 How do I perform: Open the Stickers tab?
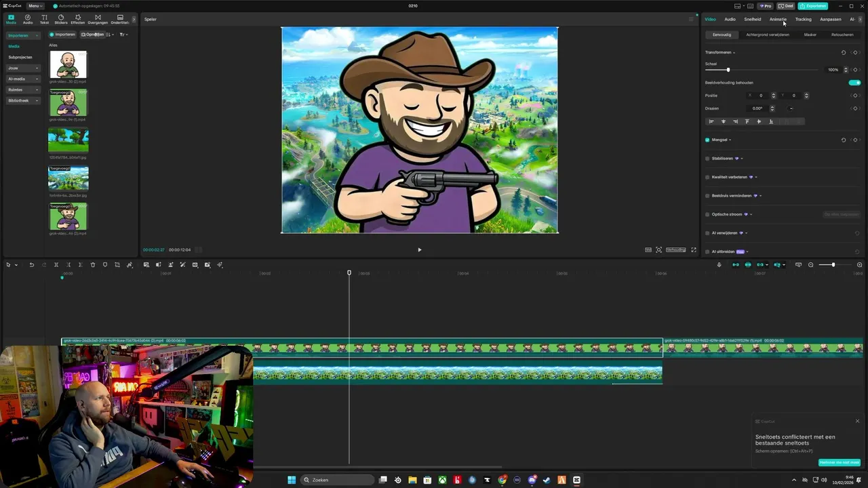[61, 19]
